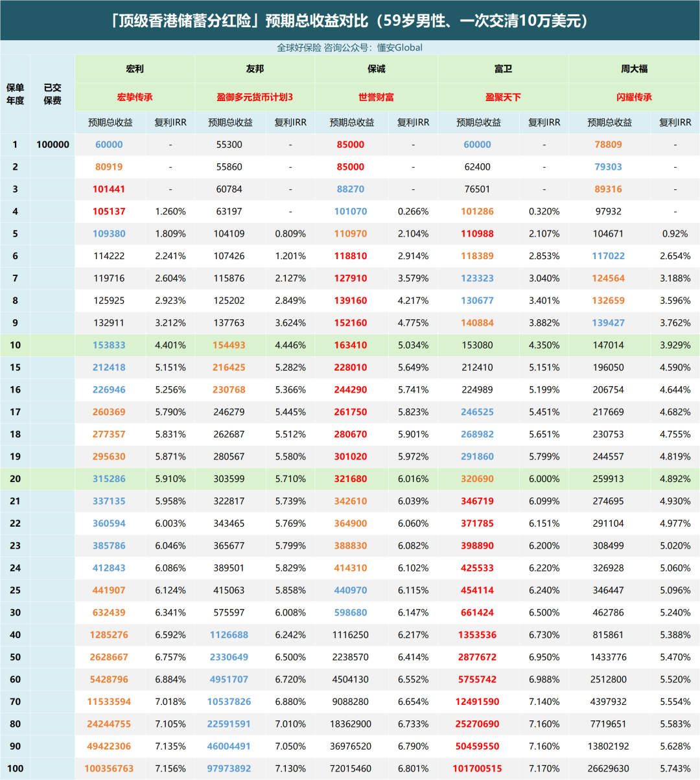Select the 盈御多元货币计划3 product name
700x780 pixels.
coord(255,97)
